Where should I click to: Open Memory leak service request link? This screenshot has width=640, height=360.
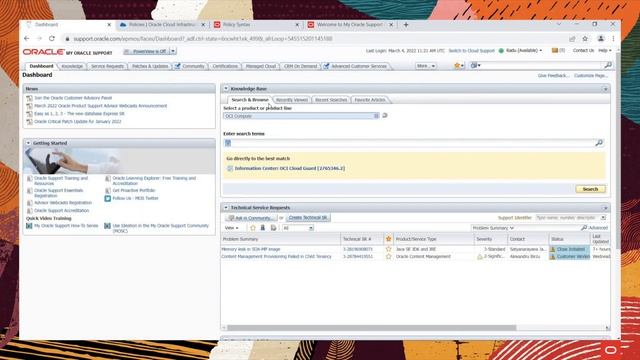tap(251, 249)
